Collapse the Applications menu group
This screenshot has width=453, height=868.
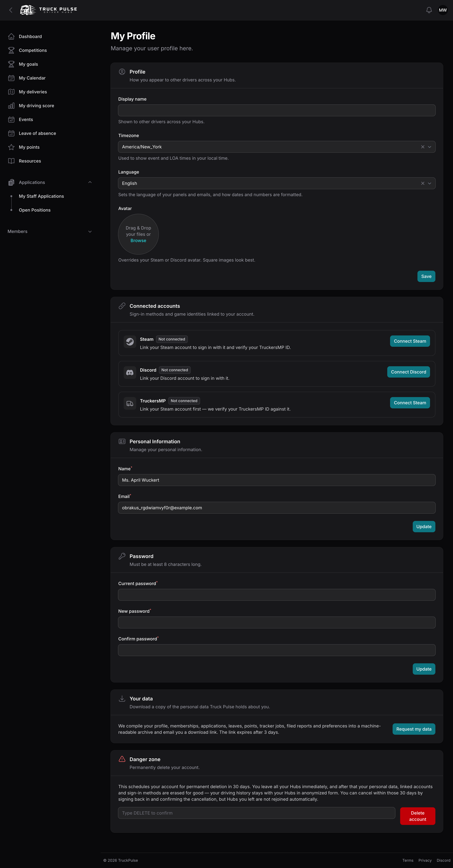[x=90, y=182]
